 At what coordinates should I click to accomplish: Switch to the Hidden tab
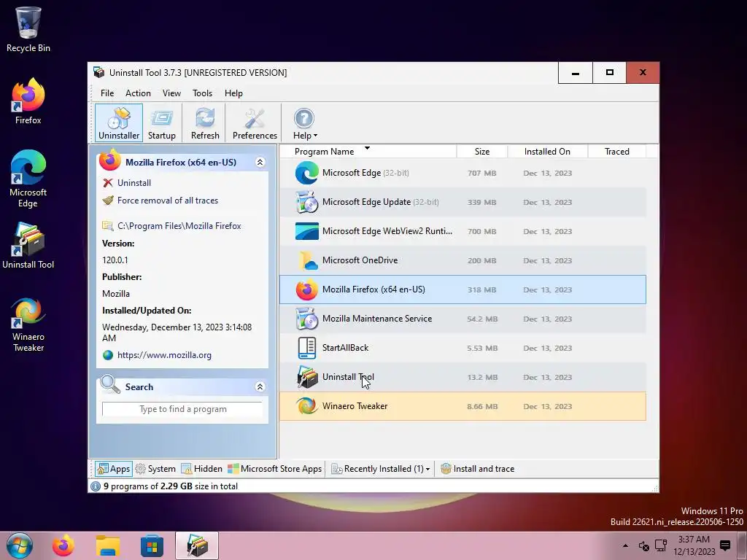point(201,469)
